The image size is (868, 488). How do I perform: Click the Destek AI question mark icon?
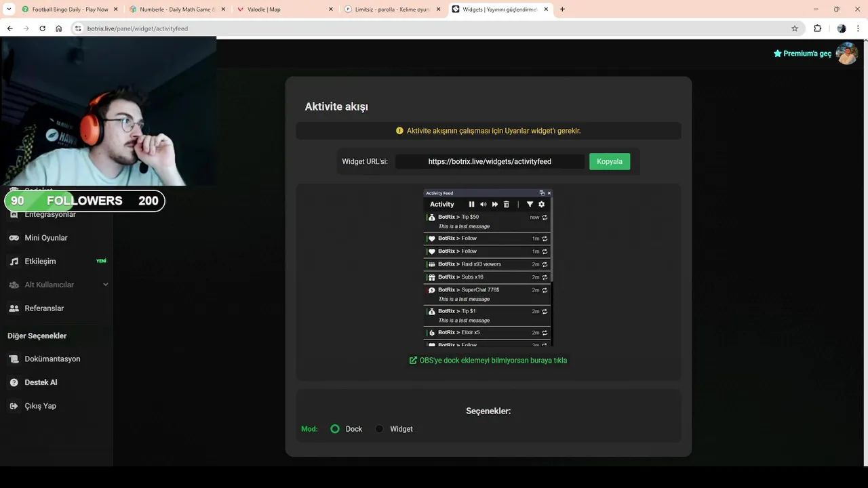(x=14, y=382)
